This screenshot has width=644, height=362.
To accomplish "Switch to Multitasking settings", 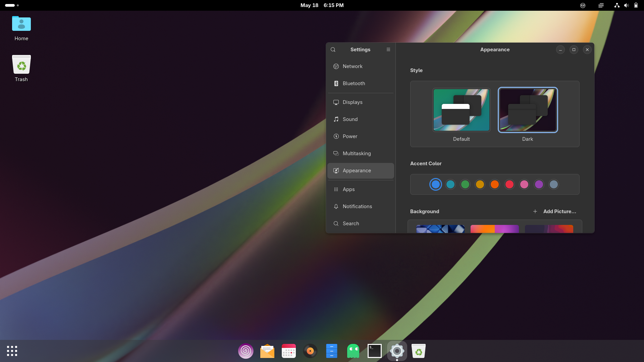I will [361, 154].
